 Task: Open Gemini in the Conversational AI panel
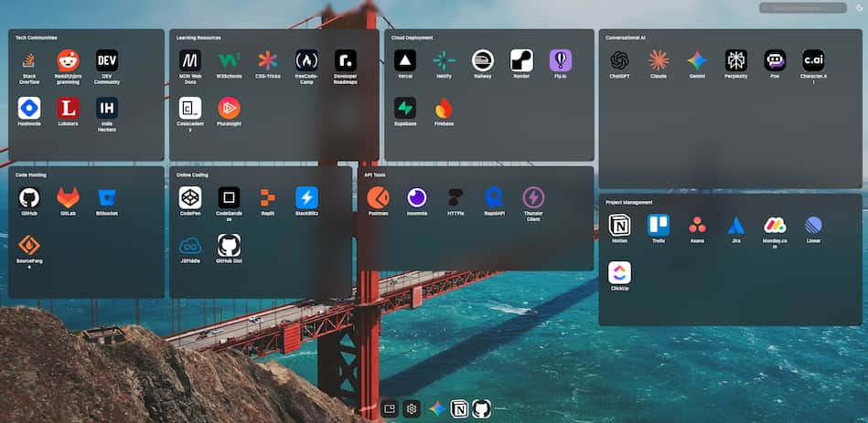[x=698, y=61]
